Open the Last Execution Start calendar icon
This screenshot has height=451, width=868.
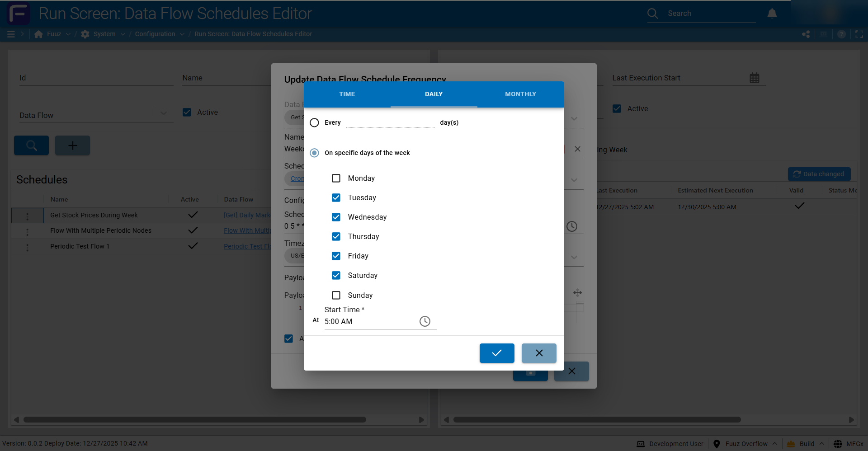pyautogui.click(x=754, y=78)
